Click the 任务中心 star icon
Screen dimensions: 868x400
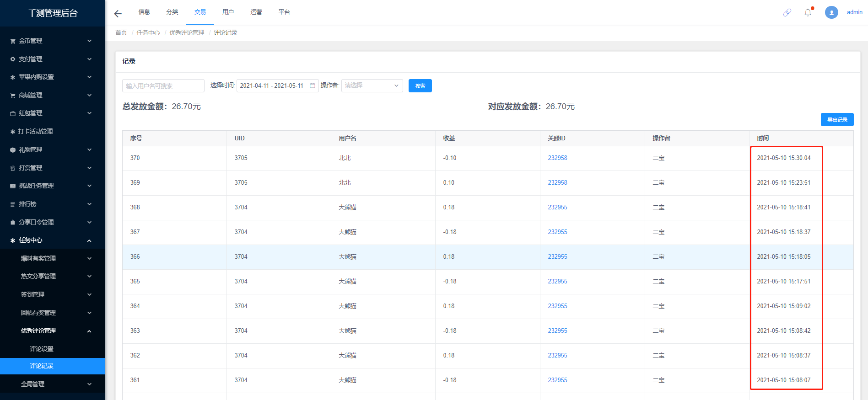(x=13, y=240)
